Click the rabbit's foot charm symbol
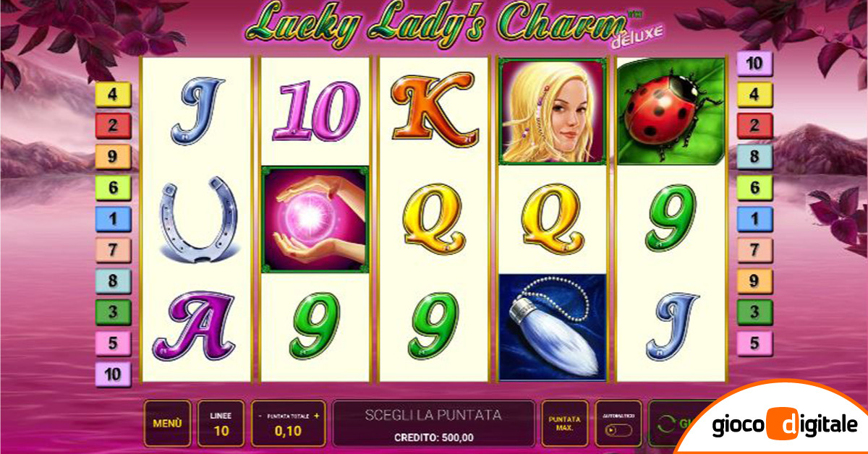868x454 pixels. click(x=552, y=327)
